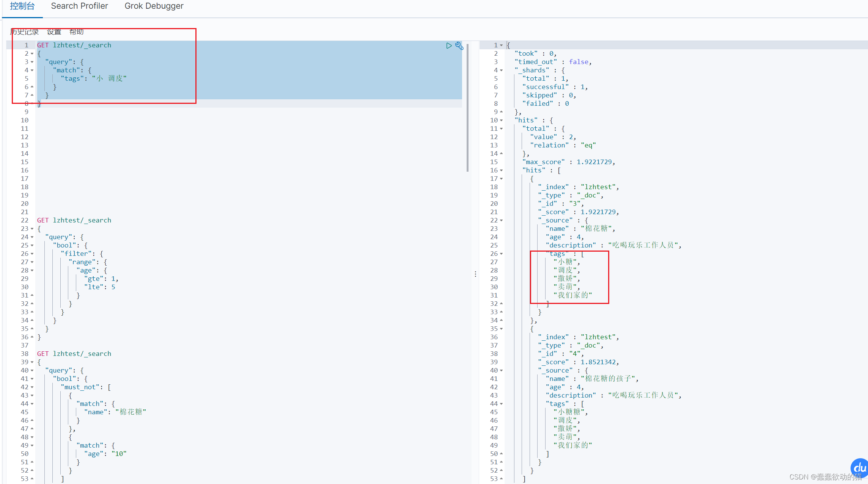
Task: Click the "name": "棉花糖" match line in editor
Action: (x=115, y=412)
